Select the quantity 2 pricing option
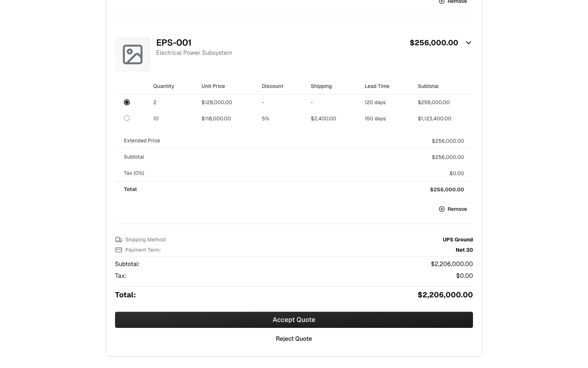 127,102
